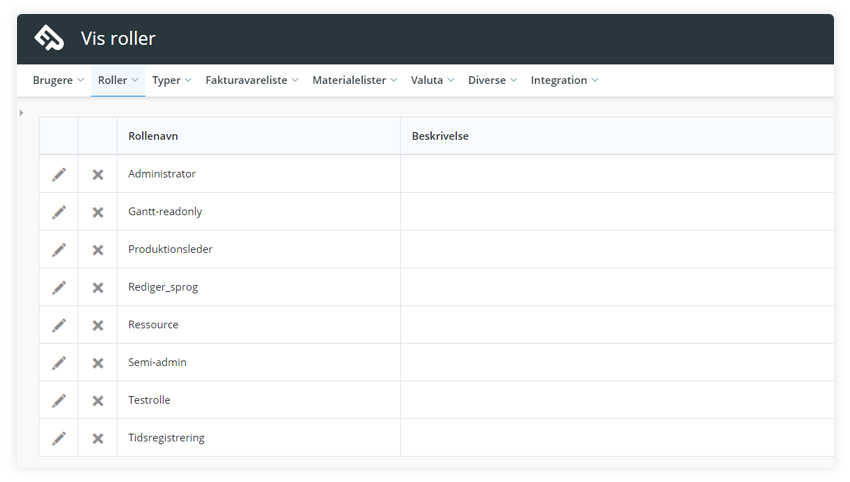Edit the Testrolle role with pencil icon
850x482 pixels.
click(x=59, y=401)
